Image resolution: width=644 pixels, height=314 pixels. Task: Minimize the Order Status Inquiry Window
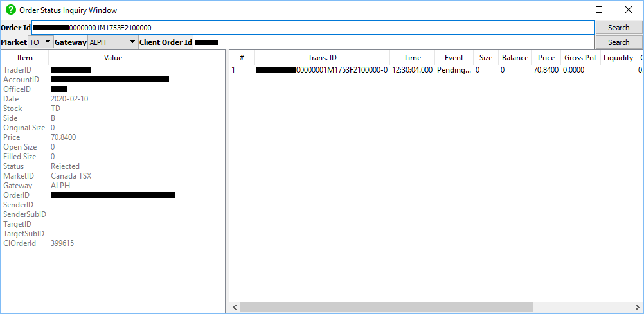point(569,10)
